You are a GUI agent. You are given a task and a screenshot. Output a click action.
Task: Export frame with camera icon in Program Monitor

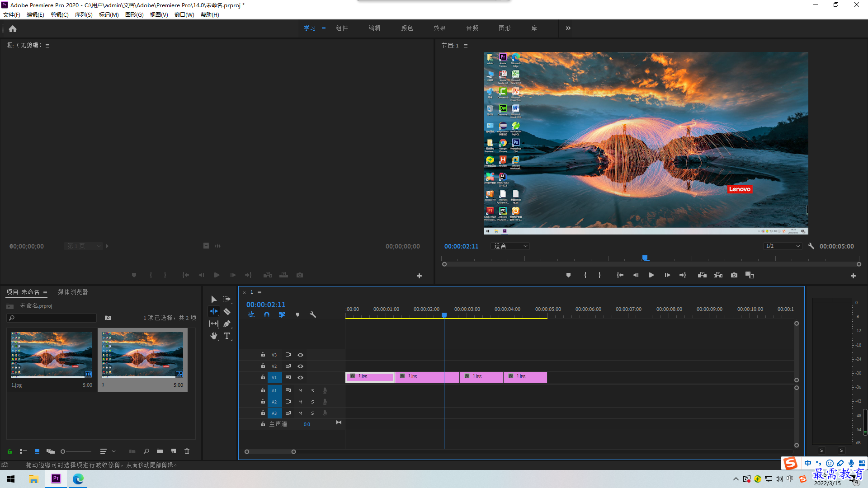tap(734, 275)
